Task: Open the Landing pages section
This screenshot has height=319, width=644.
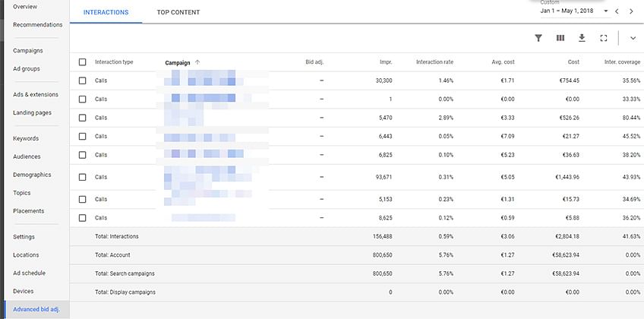Action: click(x=32, y=112)
